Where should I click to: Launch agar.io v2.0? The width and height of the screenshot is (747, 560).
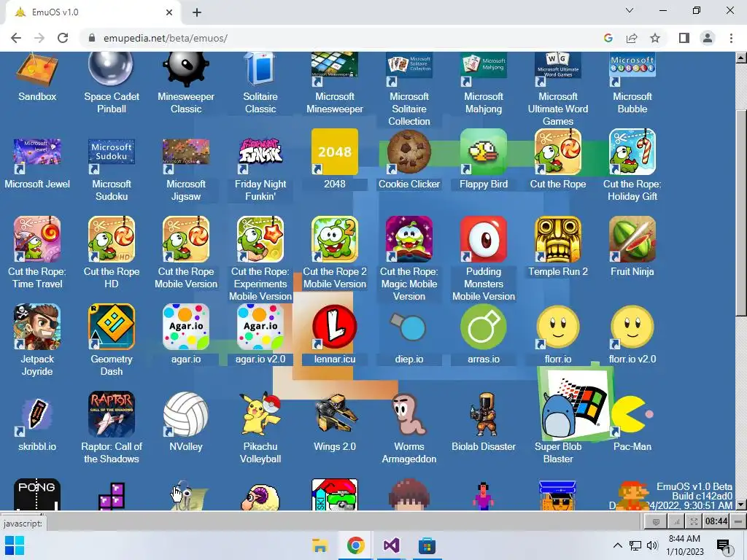tap(260, 327)
